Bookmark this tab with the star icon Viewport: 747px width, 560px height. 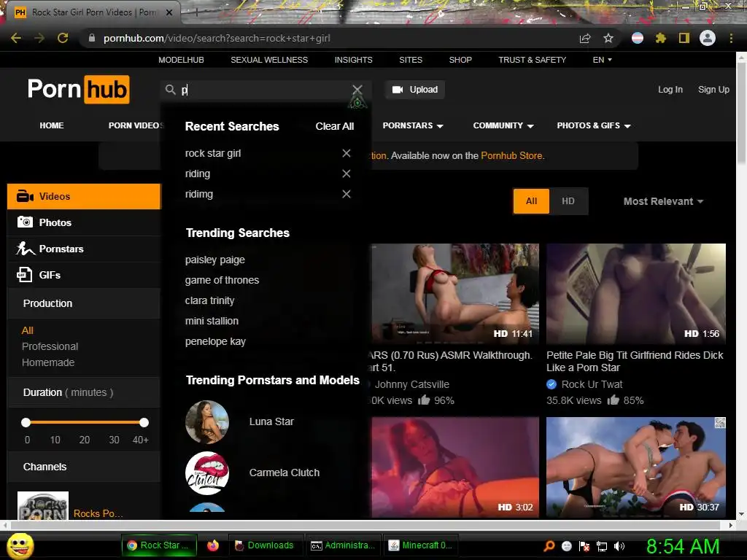(608, 38)
